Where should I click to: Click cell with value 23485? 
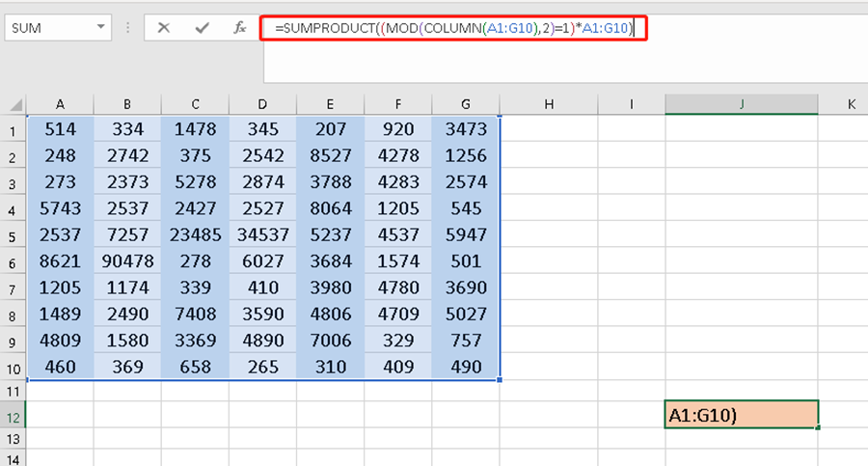[x=195, y=235]
